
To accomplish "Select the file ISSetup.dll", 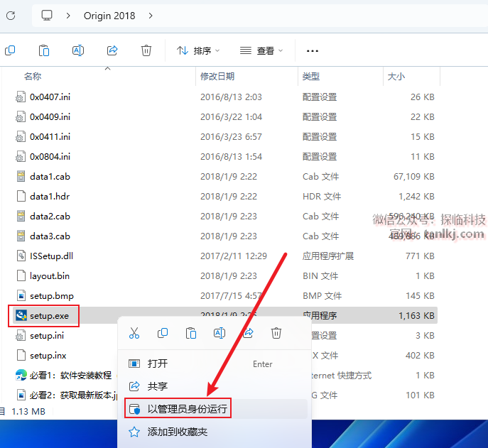I will [51, 256].
